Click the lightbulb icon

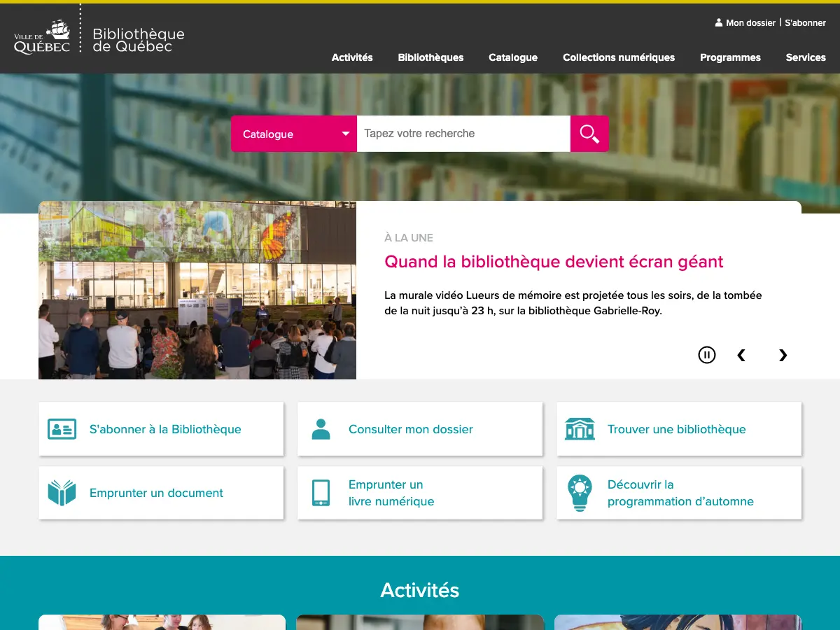580,493
